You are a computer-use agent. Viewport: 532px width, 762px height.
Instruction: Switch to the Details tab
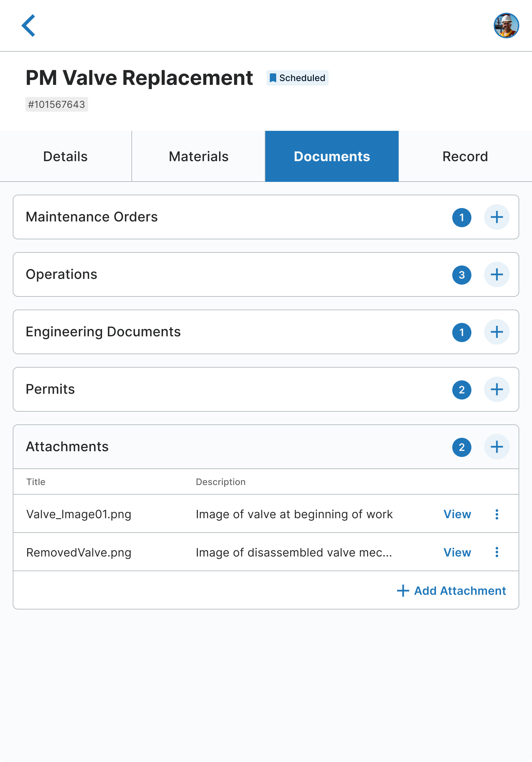tap(66, 156)
